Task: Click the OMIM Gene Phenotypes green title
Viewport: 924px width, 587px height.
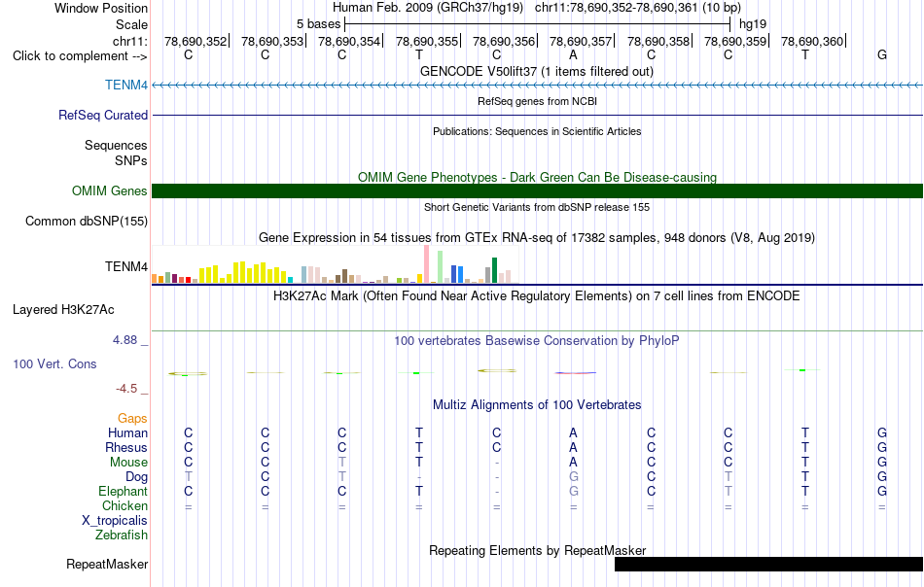Action: pyautogui.click(x=537, y=177)
